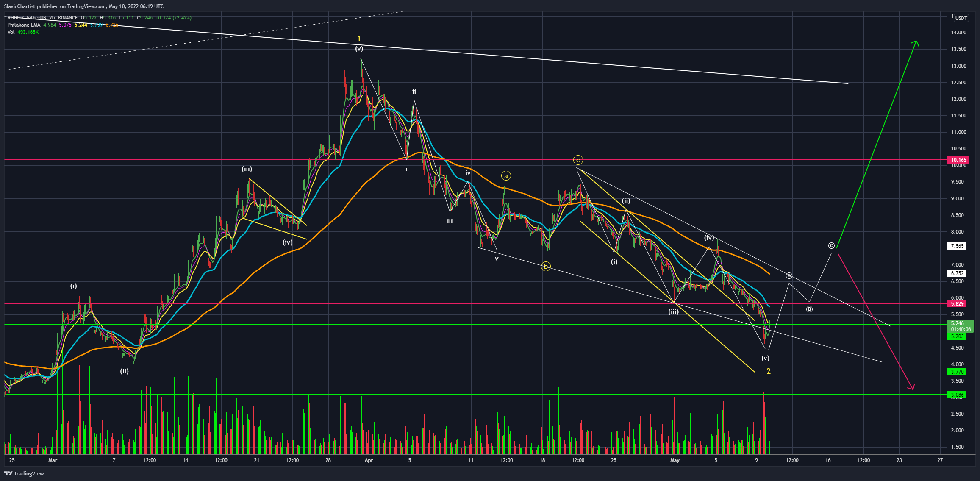Click the 8.000 price axis value
Viewport: 980px width, 481px height.
[x=958, y=232]
